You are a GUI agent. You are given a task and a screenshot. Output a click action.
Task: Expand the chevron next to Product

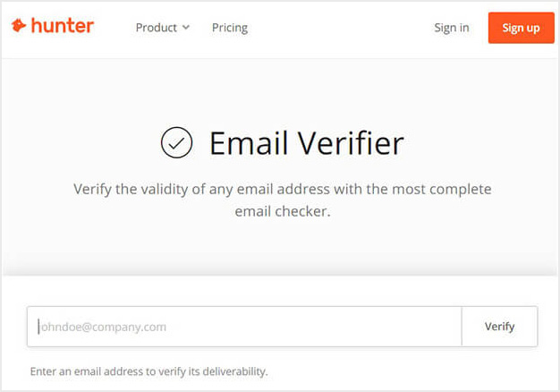pos(186,27)
